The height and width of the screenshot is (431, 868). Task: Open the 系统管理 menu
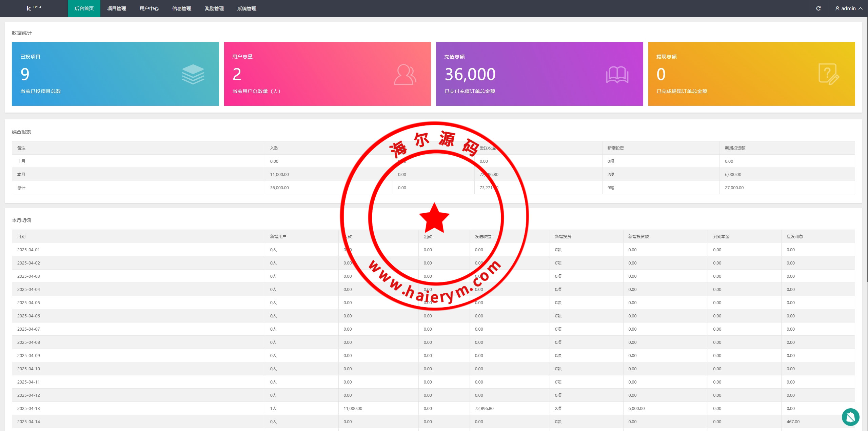pos(247,8)
